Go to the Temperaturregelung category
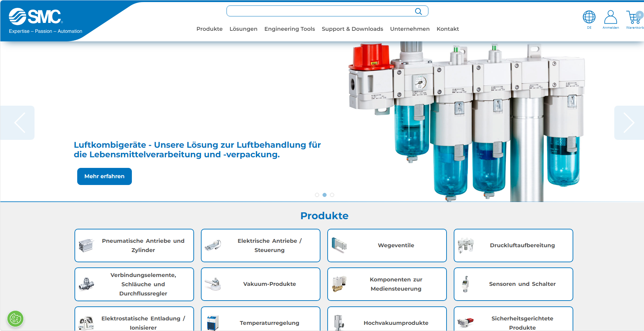This screenshot has width=644, height=331. click(261, 319)
